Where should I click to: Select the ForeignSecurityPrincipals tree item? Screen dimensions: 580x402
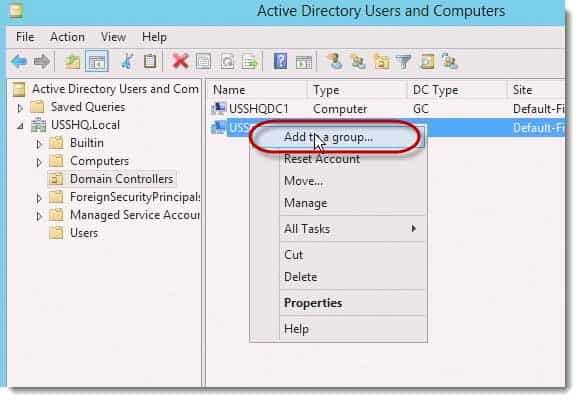point(135,197)
